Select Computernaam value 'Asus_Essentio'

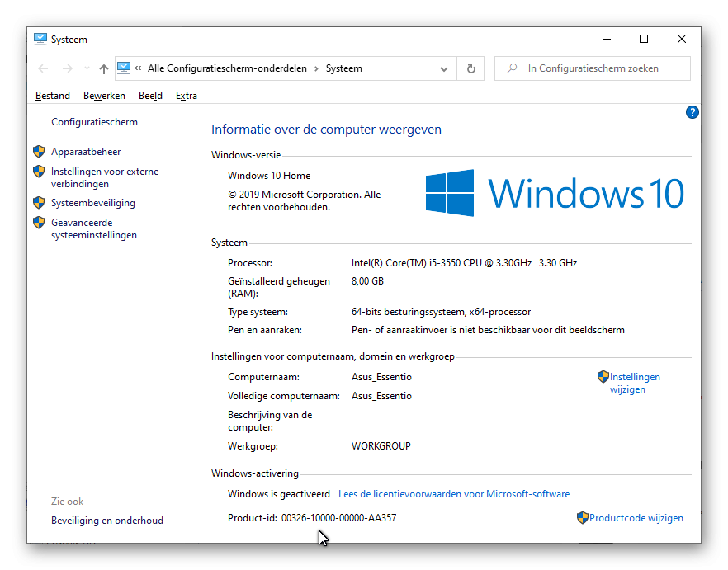point(381,377)
